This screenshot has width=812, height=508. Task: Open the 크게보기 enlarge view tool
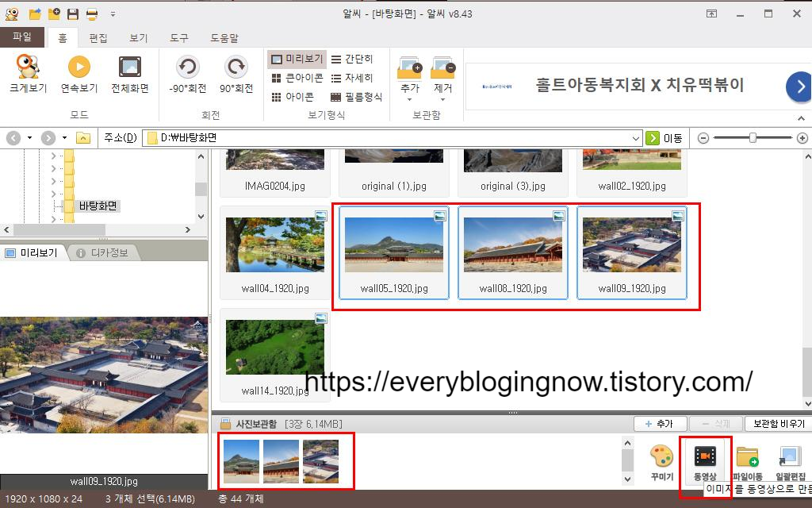[28, 74]
